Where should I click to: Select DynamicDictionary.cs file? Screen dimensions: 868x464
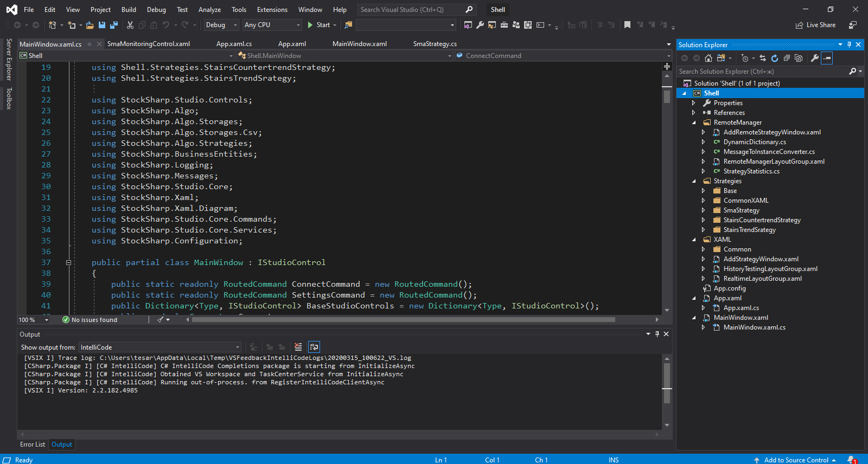tap(754, 142)
